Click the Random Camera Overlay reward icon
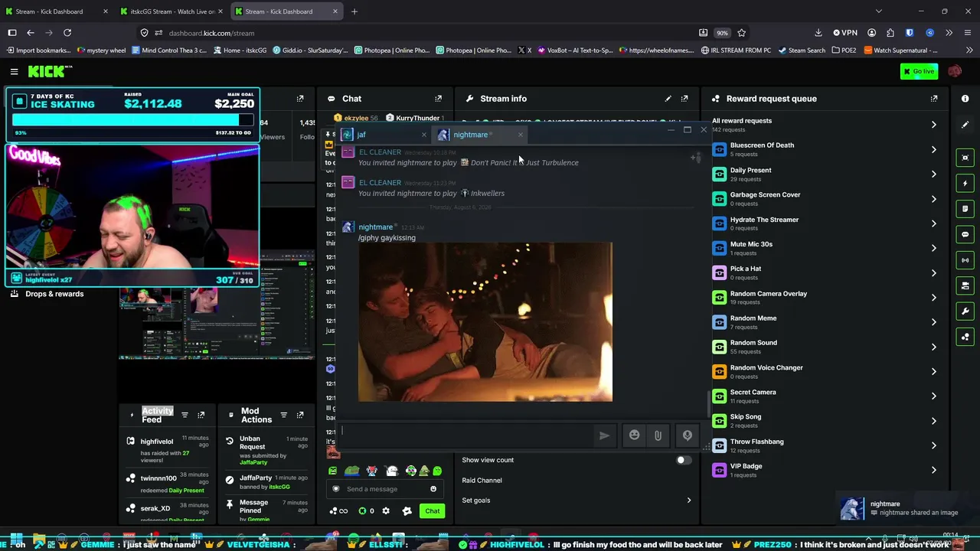Screen dimensions: 980x551 tap(719, 298)
